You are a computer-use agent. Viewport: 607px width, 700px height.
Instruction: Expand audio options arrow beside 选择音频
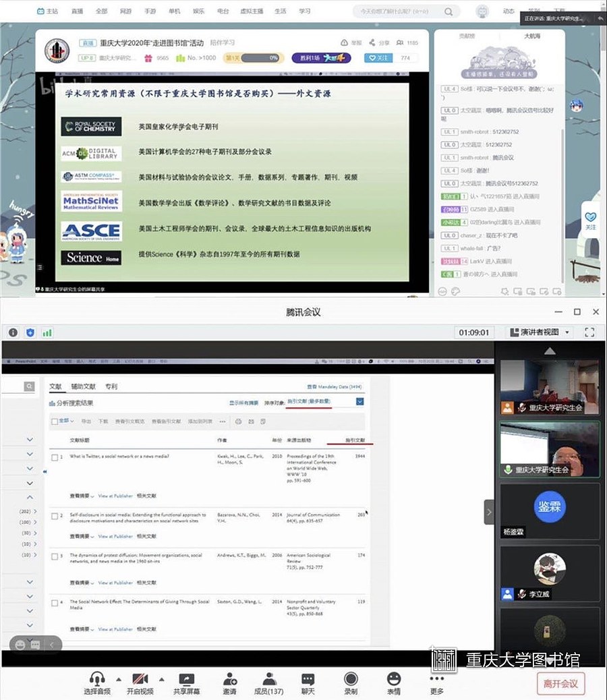[x=119, y=680]
